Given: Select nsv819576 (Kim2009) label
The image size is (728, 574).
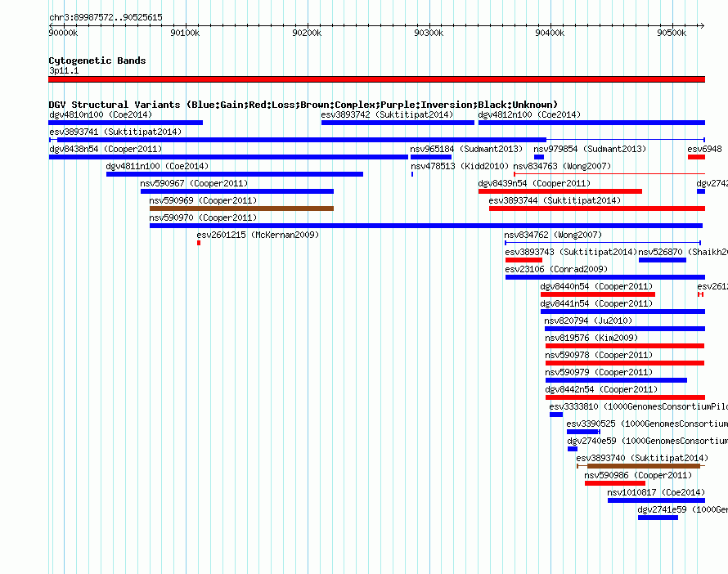Looking at the screenshot, I should click(591, 338).
